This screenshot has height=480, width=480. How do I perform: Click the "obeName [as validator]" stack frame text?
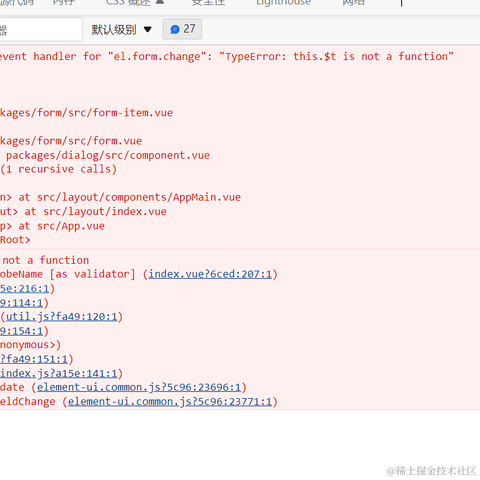(x=68, y=274)
